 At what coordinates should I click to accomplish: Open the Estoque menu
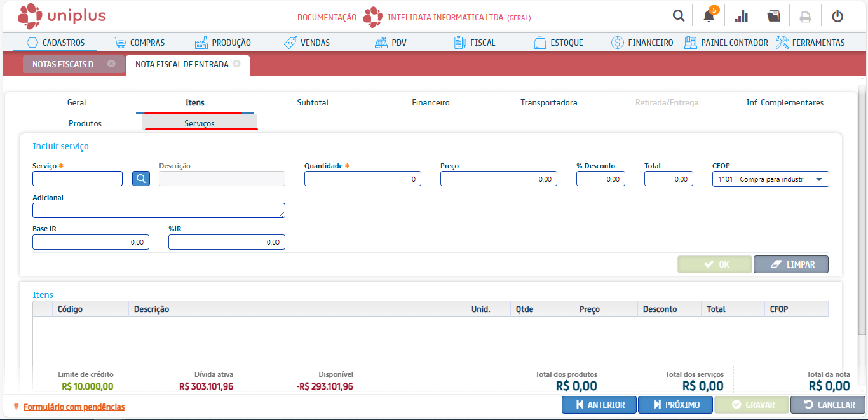tap(558, 43)
